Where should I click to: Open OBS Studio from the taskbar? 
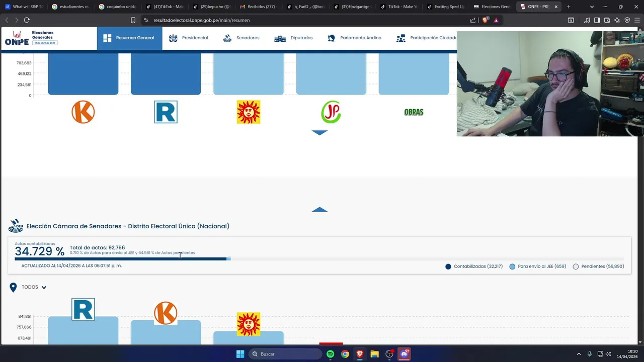[389, 354]
